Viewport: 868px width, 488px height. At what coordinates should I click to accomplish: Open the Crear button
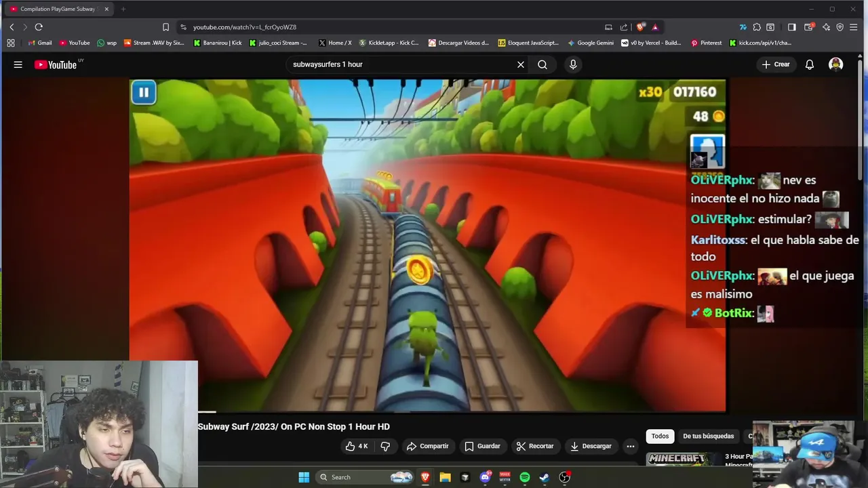pos(776,64)
